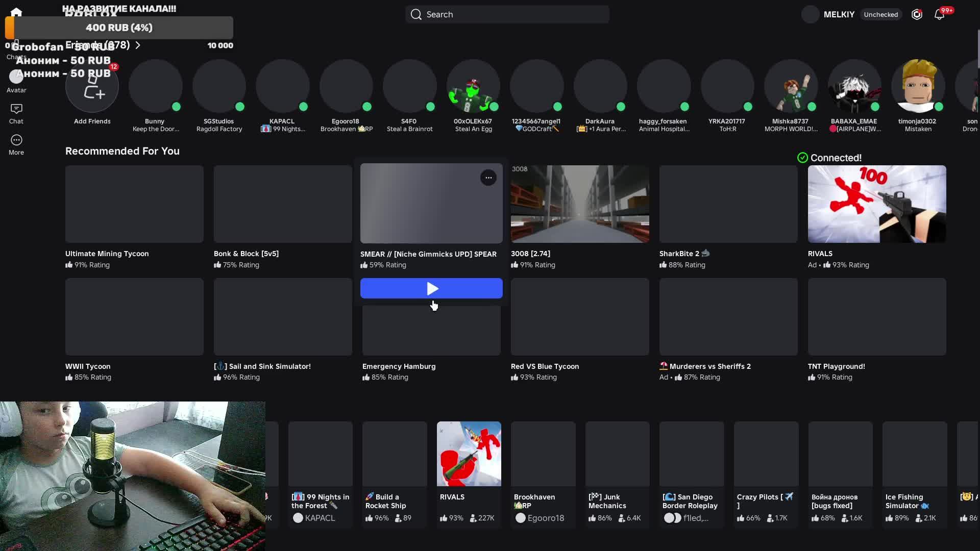
Task: Open Crazy Pilots game card
Action: 766,474
